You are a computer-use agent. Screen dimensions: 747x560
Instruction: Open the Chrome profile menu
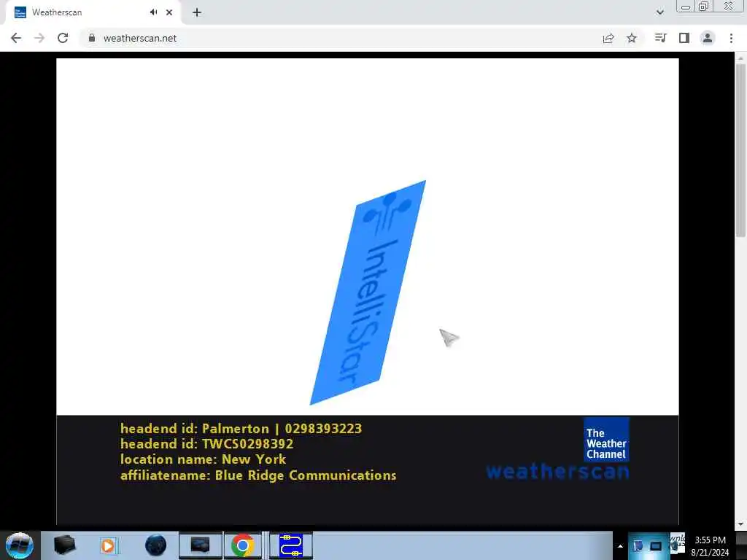pyautogui.click(x=708, y=38)
